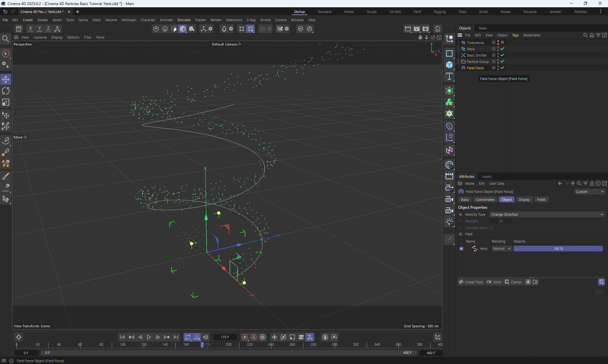
Task: Adjust the Helix opacity slider
Action: tap(558, 249)
